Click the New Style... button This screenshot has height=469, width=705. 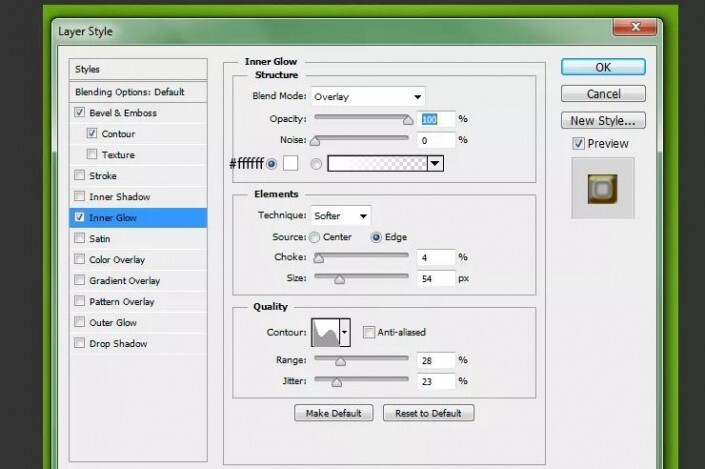tap(603, 120)
